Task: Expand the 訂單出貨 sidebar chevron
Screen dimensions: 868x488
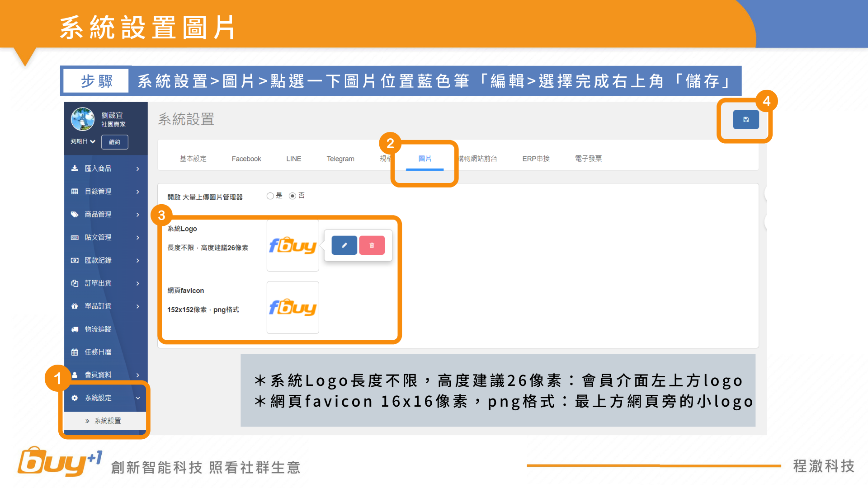Action: click(x=138, y=284)
